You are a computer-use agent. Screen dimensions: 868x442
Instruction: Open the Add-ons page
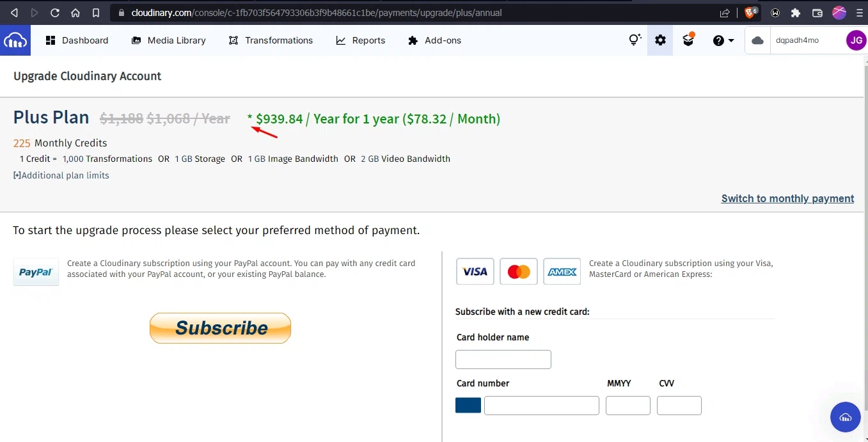(434, 40)
